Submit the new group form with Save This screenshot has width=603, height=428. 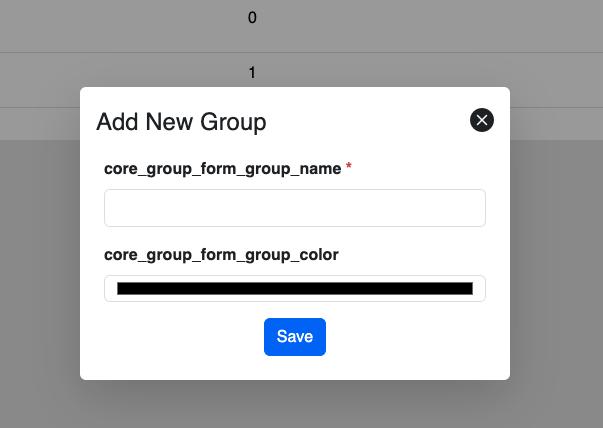294,337
